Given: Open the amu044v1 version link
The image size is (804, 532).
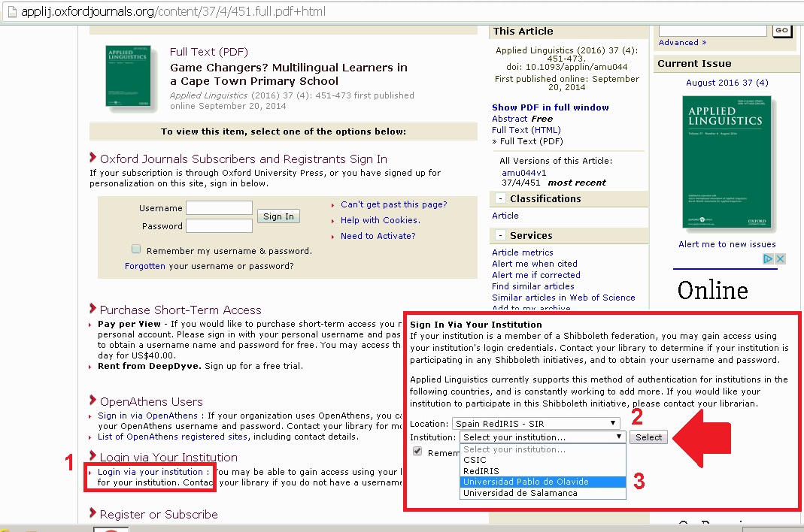Looking at the screenshot, I should (x=524, y=173).
